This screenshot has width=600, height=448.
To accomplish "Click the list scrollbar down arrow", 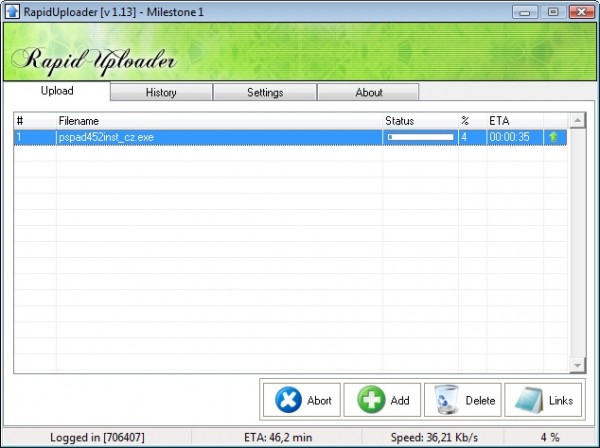I will click(x=577, y=365).
